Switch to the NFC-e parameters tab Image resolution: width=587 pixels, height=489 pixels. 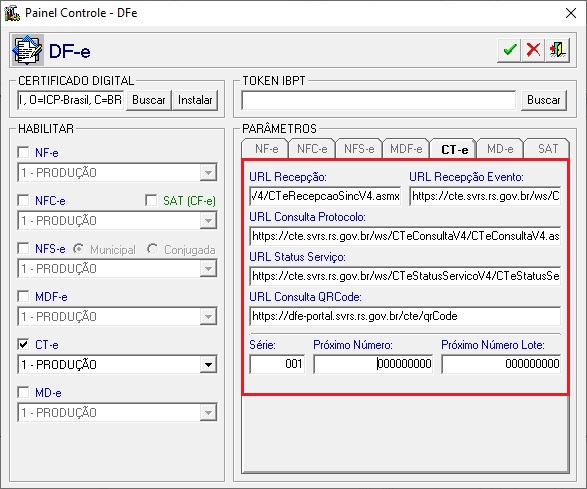coord(312,149)
